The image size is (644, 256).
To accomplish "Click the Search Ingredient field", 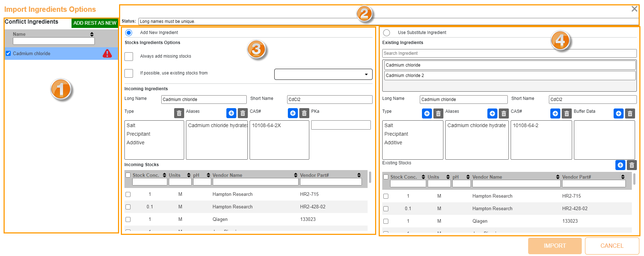I will pos(509,53).
